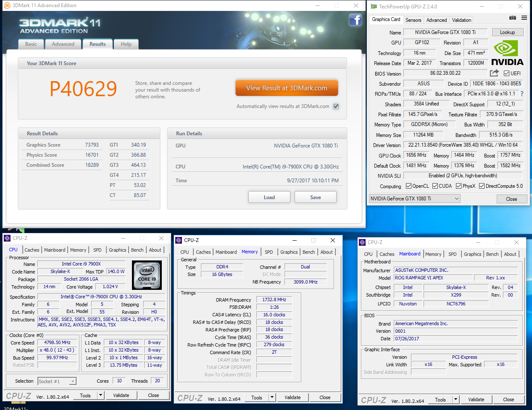This screenshot has height=410, width=532.
Task: Open the Help tab in 3DMark
Action: coord(126,44)
